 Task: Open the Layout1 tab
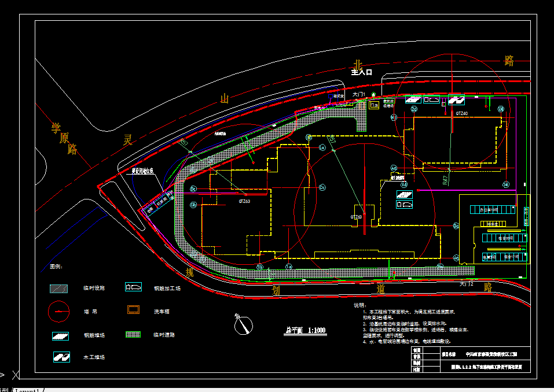[x=28, y=390]
